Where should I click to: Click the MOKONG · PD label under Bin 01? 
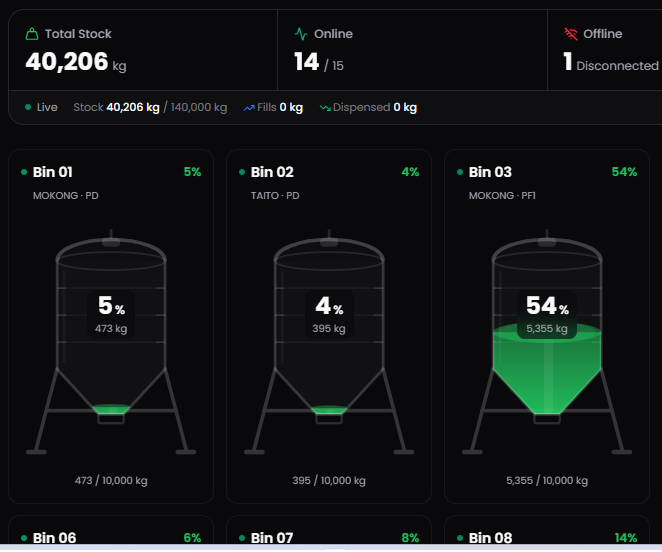pos(66,196)
